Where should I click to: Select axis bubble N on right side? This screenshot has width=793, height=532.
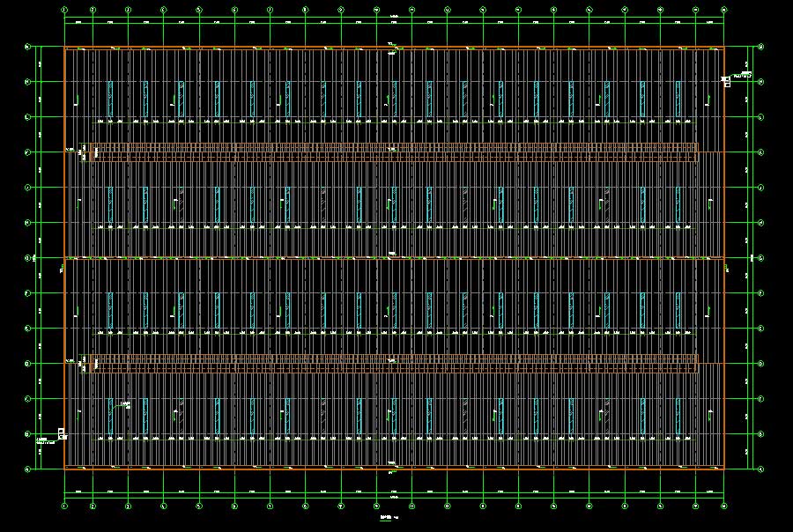[760, 47]
